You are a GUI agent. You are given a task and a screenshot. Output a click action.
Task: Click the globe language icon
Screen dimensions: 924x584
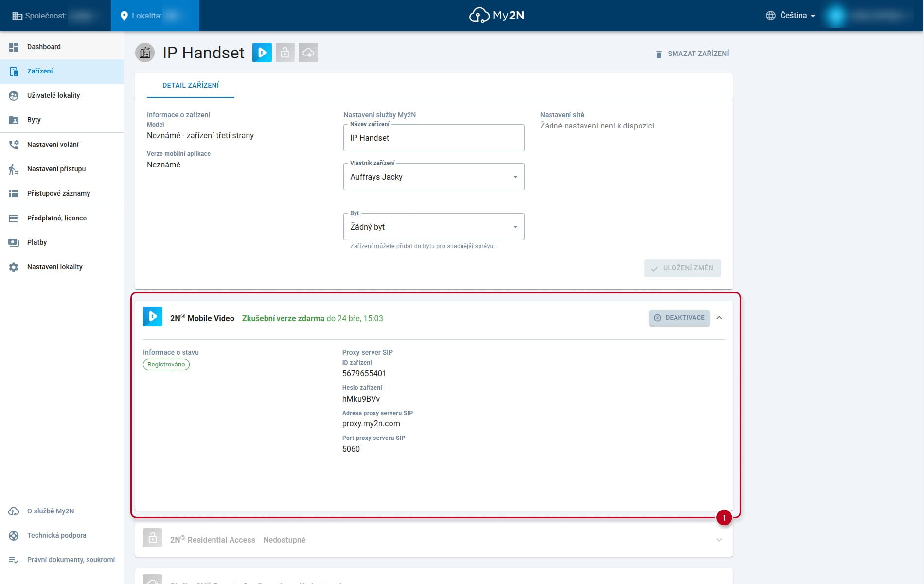point(771,16)
